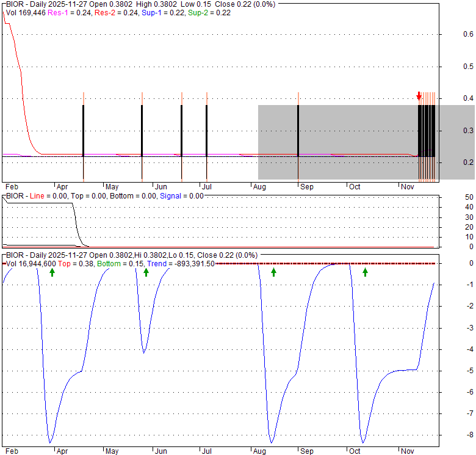476x455 pixels.
Task: Select the black candlestick bar in July
Action: click(x=207, y=130)
